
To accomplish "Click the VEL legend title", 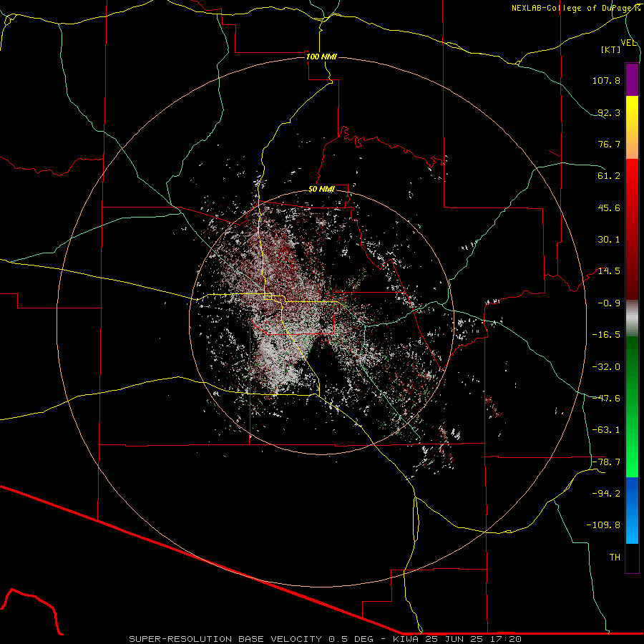I will pyautogui.click(x=629, y=43).
